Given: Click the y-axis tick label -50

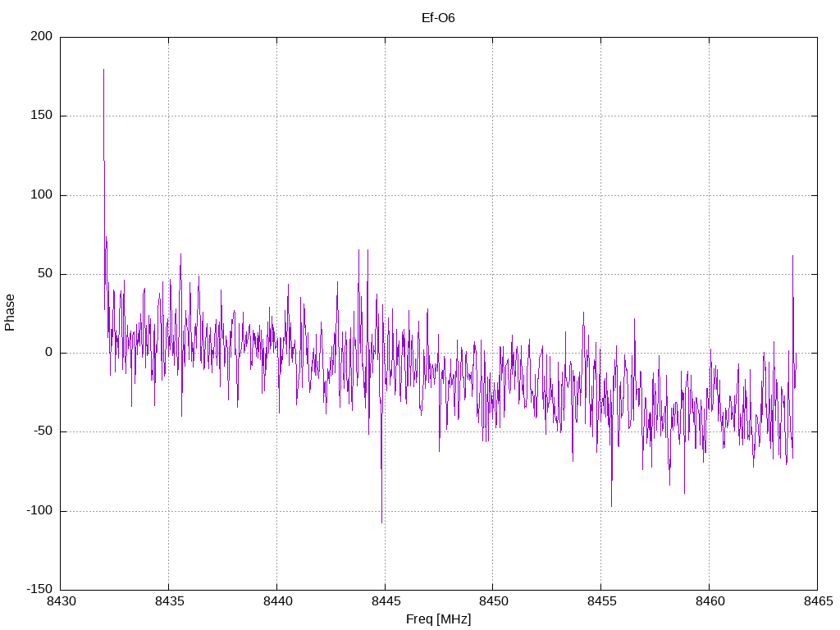Looking at the screenshot, I should (43, 431).
